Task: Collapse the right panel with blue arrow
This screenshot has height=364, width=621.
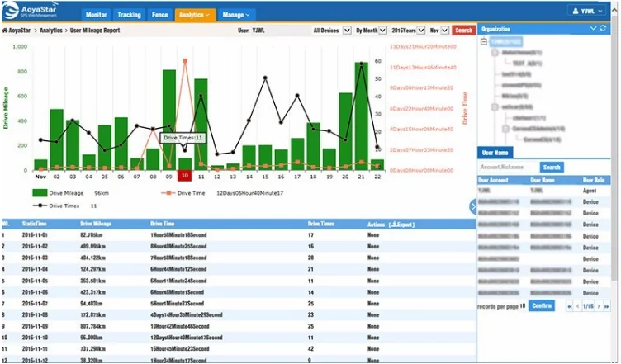Action: coord(473,207)
